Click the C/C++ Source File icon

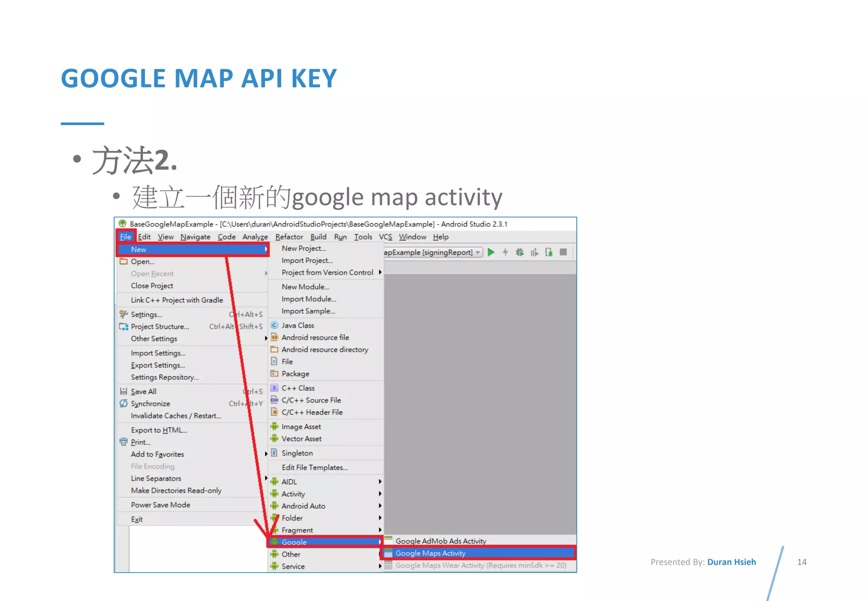pos(274,400)
